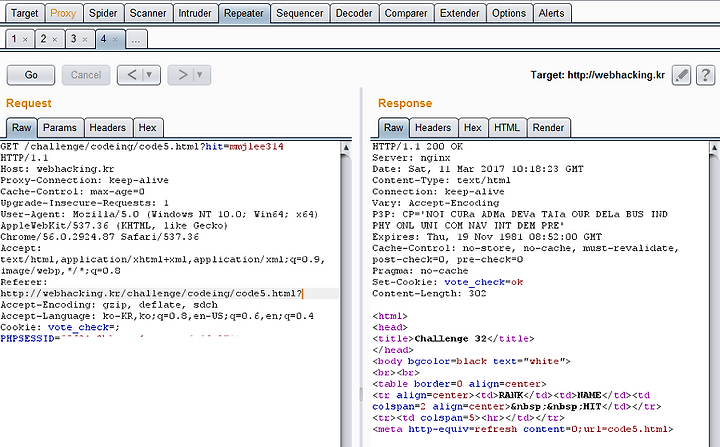Viewport: 720px width, 447px height.
Task: Open the Request Hex tab
Action: click(147, 128)
